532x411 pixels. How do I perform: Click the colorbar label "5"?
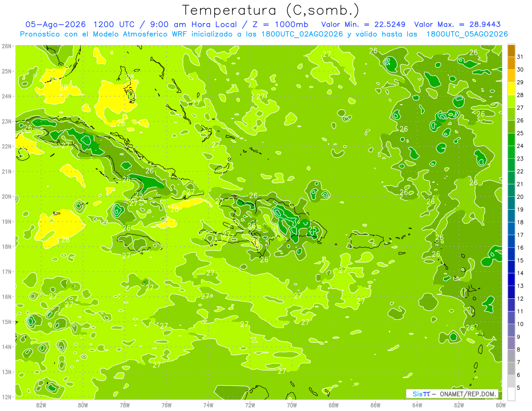pos(519,388)
